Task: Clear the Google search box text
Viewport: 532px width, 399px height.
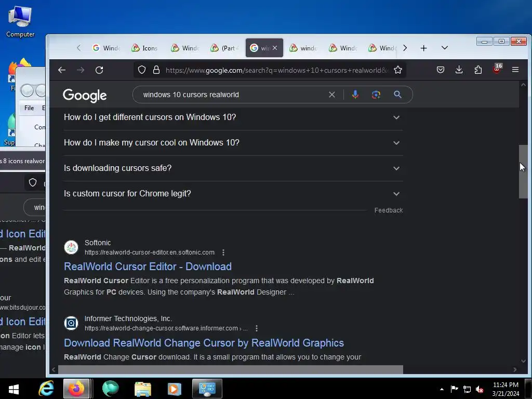Action: click(332, 95)
